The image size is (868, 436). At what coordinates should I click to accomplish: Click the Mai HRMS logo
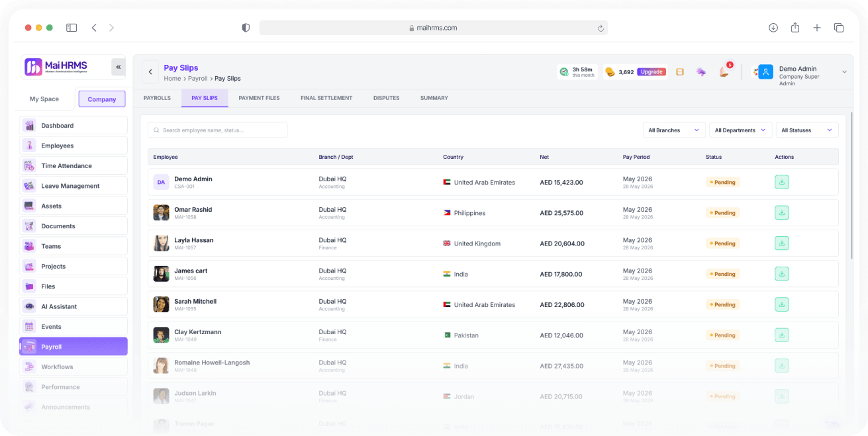pos(57,67)
